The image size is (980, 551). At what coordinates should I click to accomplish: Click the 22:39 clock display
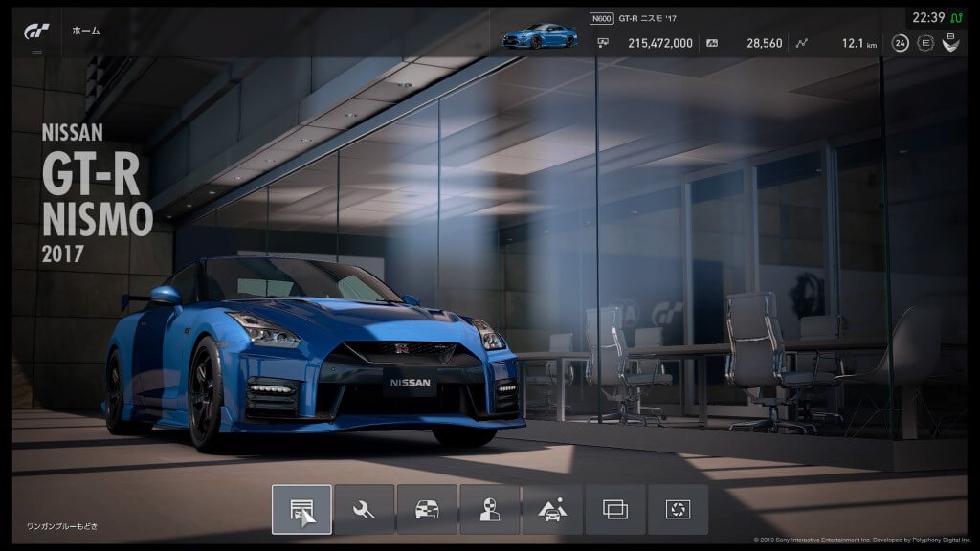coord(928,17)
